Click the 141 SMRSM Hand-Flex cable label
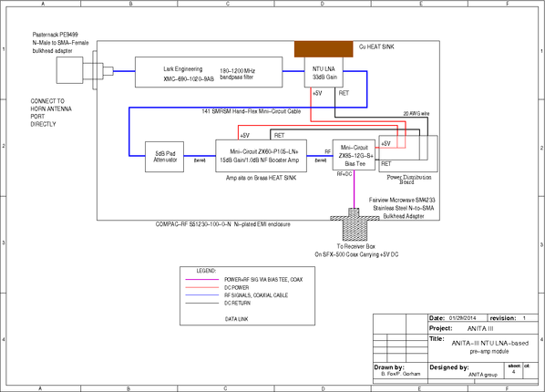 click(x=252, y=111)
